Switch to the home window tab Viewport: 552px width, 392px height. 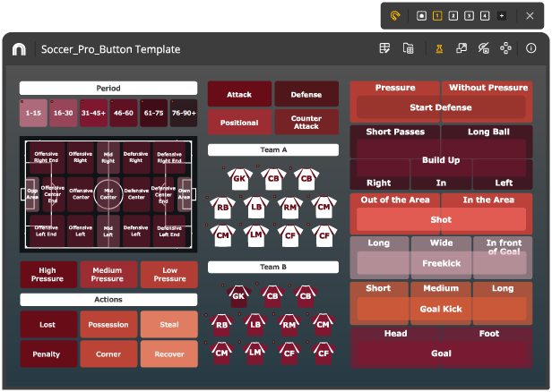(x=422, y=15)
